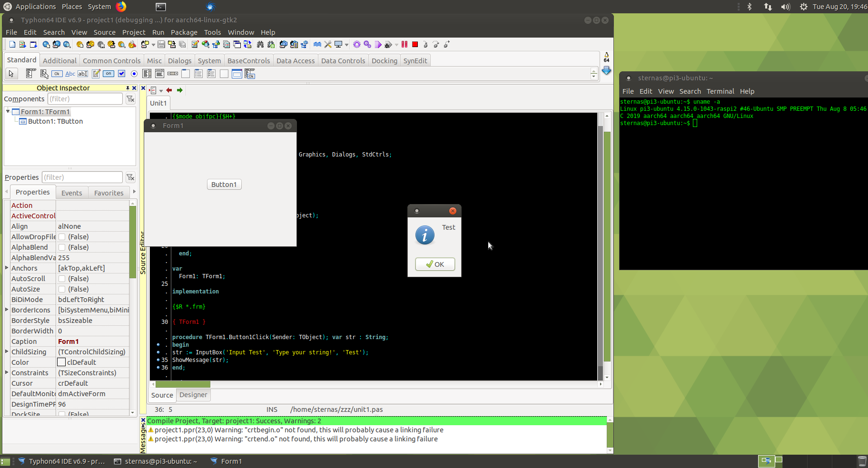Select the TPopupMenu component icon
The height and width of the screenshot is (468, 868).
(x=44, y=74)
